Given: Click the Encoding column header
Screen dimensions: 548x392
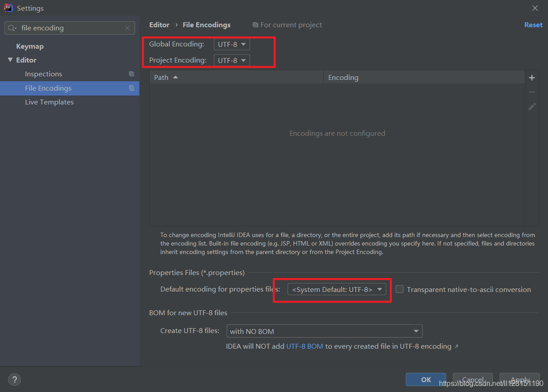Looking at the screenshot, I should click(x=424, y=77).
